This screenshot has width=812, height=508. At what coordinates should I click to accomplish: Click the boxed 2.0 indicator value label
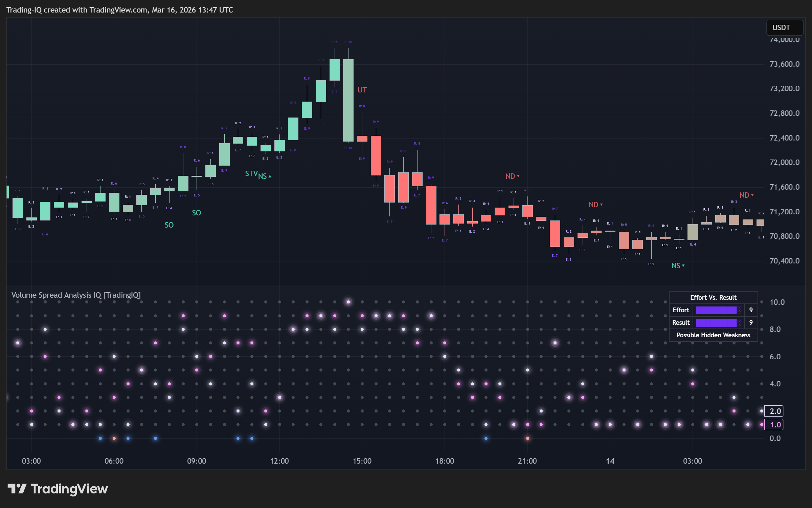pyautogui.click(x=774, y=411)
